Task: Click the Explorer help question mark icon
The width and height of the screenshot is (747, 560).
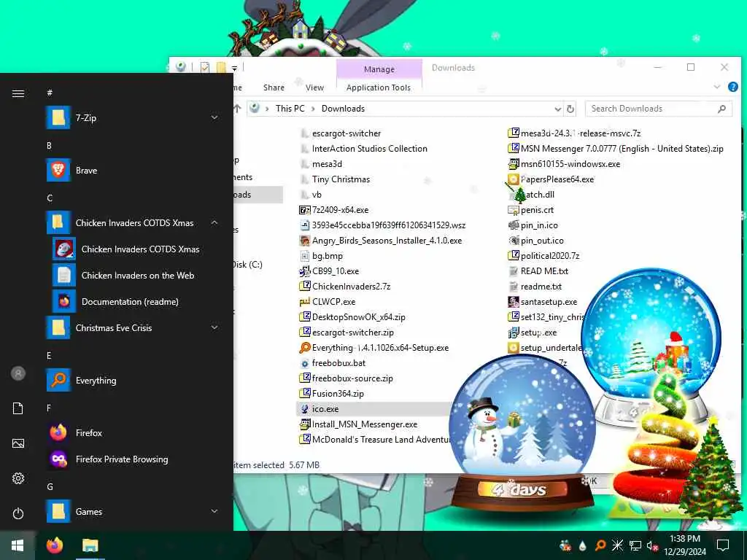Action: (732, 87)
